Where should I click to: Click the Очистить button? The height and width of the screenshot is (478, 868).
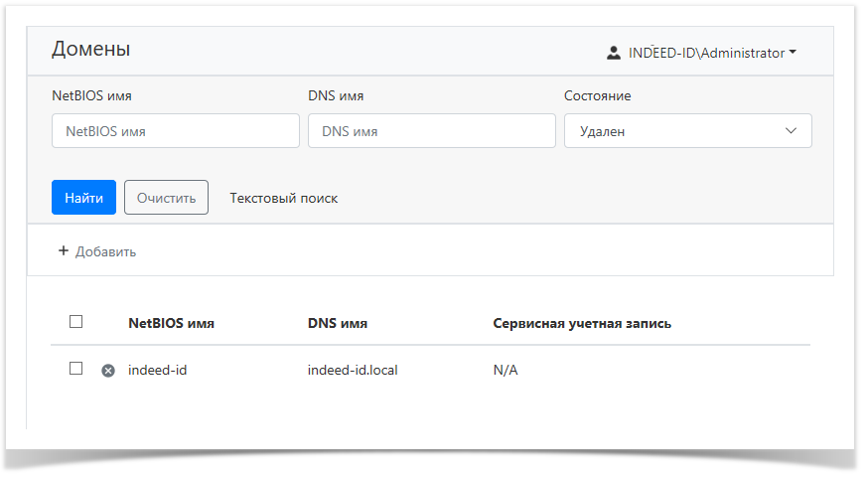pyautogui.click(x=166, y=198)
